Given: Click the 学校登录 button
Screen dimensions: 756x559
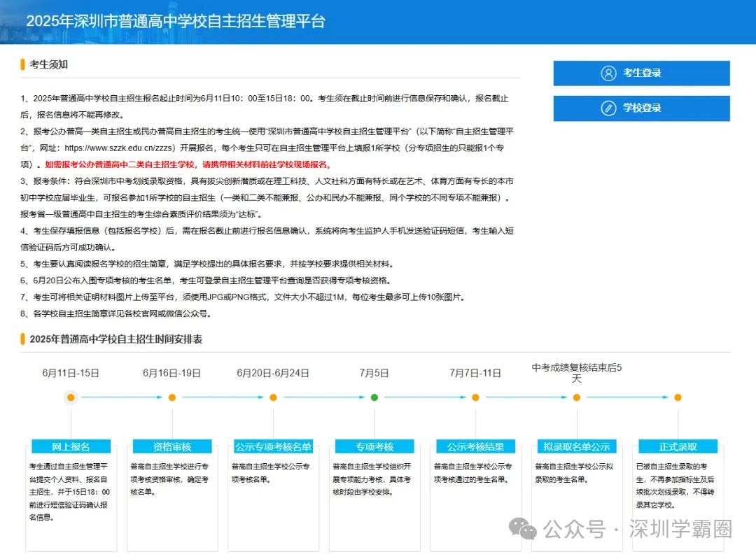Looking at the screenshot, I should 641,108.
